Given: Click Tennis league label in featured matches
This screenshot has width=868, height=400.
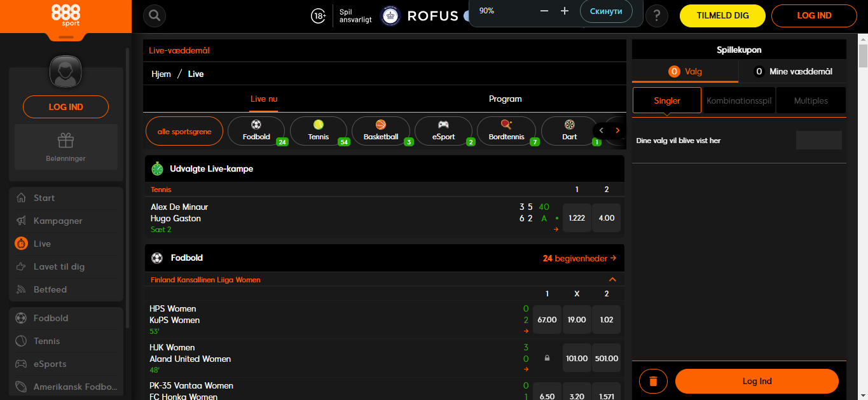Looking at the screenshot, I should [161, 190].
